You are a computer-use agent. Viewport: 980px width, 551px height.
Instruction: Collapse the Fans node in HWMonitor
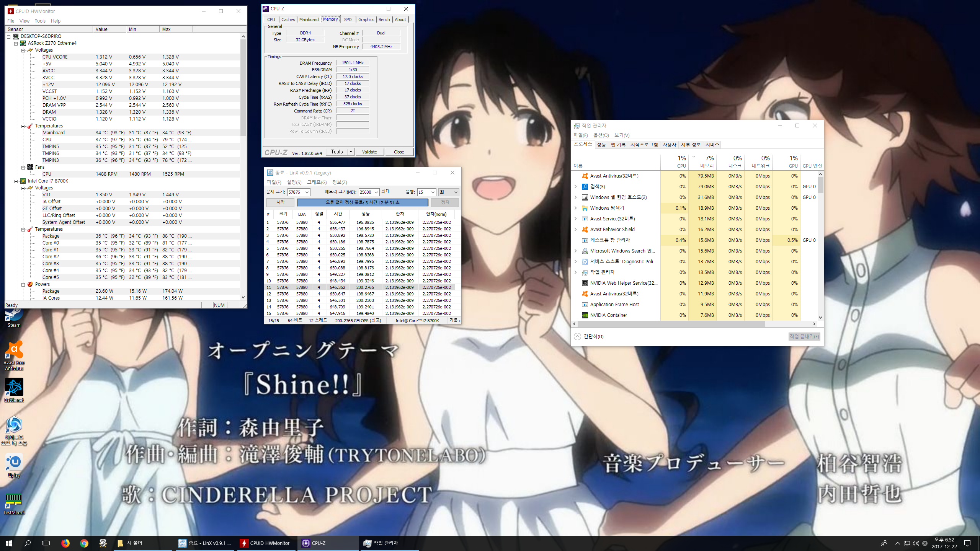[x=23, y=168]
